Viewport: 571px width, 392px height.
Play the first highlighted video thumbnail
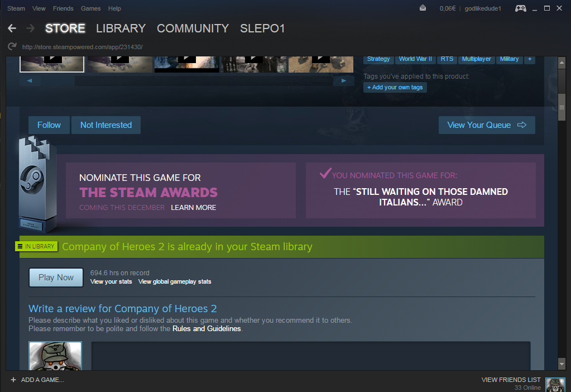click(x=52, y=64)
